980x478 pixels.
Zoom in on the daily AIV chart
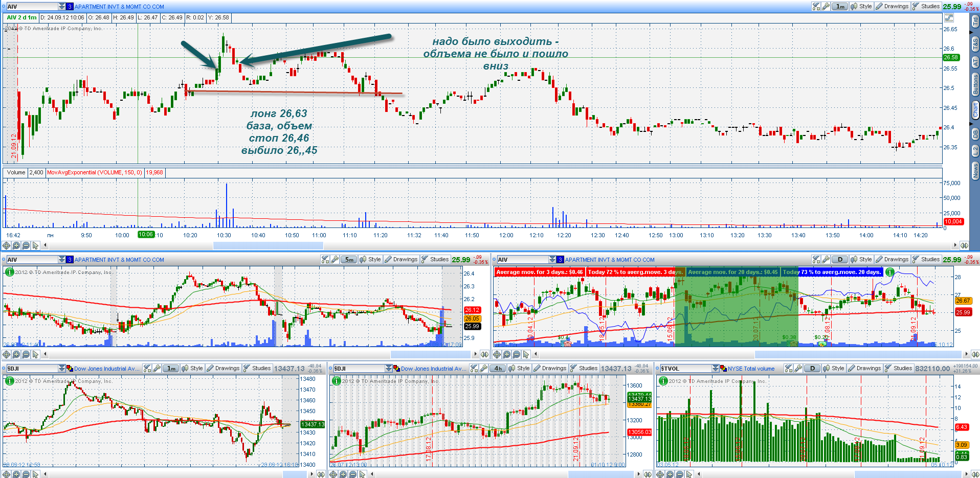507,354
